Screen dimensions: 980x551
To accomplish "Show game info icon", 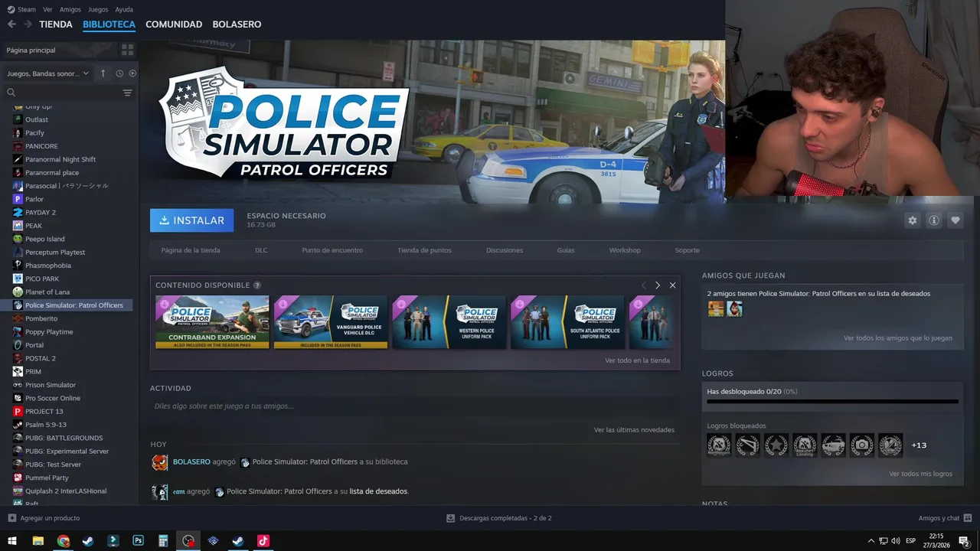I will point(934,220).
